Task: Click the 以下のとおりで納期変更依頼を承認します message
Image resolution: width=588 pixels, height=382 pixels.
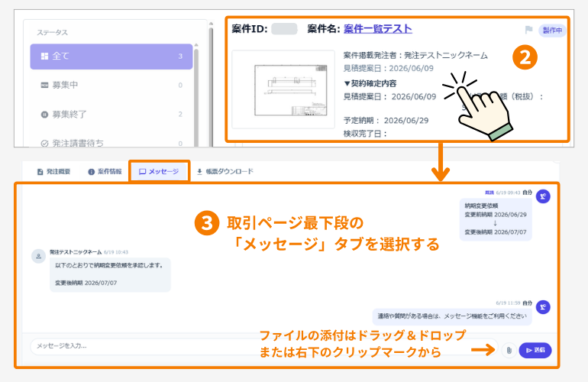Action: (x=110, y=274)
